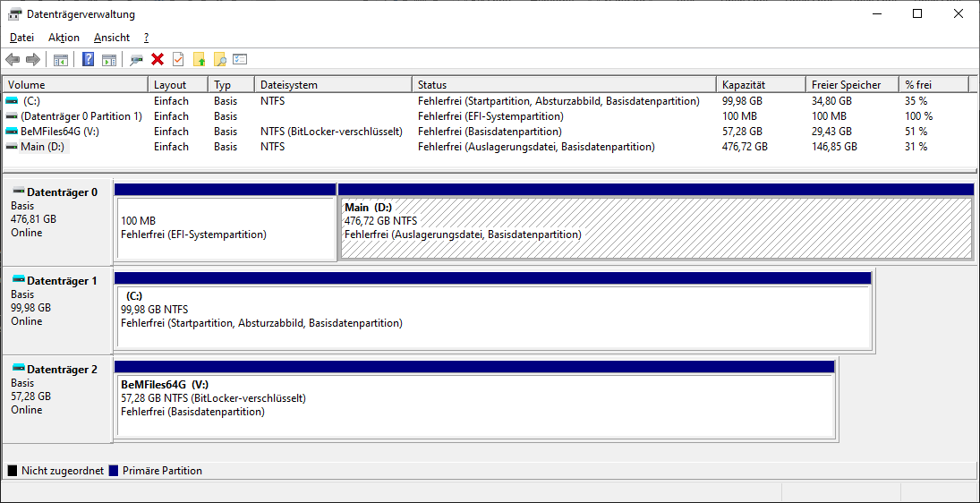Sort by the Volume column header
Viewport: 980px width, 503px height.
[76, 85]
